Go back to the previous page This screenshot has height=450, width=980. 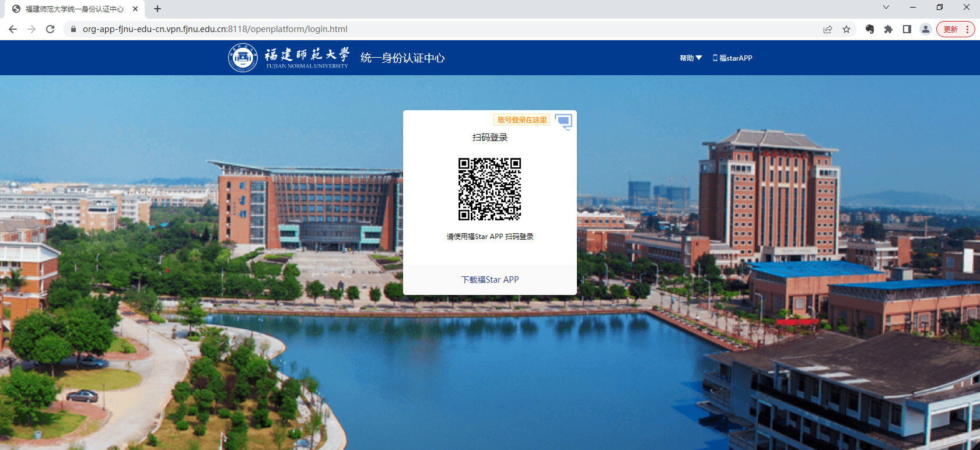click(13, 29)
